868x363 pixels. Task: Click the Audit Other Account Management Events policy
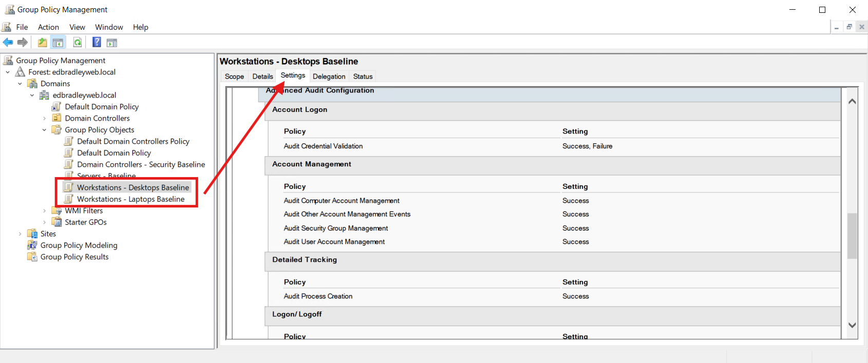tap(347, 214)
